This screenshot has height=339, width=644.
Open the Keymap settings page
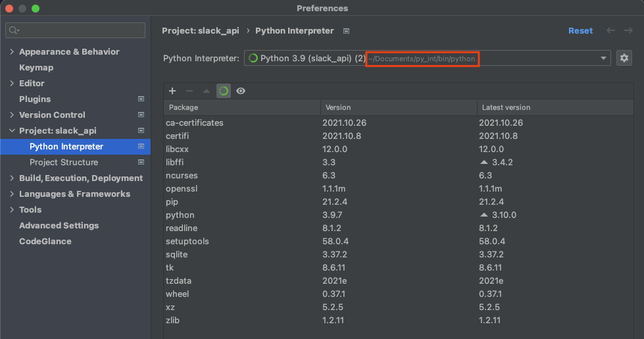coord(36,67)
